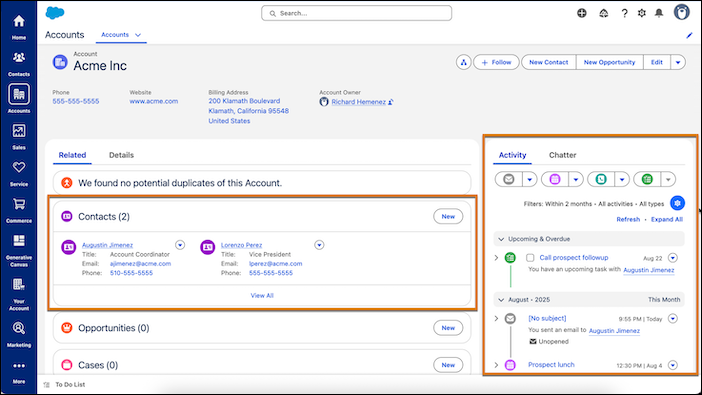This screenshot has width=702, height=395.
Task: Create New opportunity in Opportunities card
Action: (x=448, y=328)
